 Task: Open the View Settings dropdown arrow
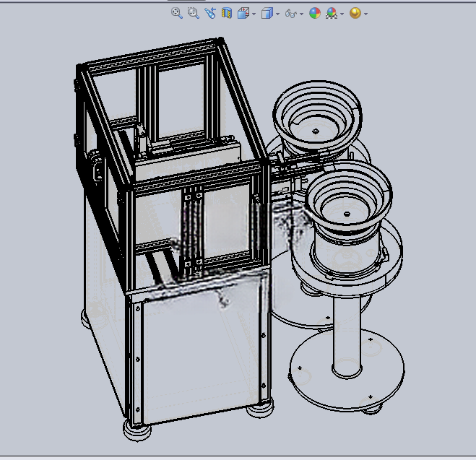365,14
